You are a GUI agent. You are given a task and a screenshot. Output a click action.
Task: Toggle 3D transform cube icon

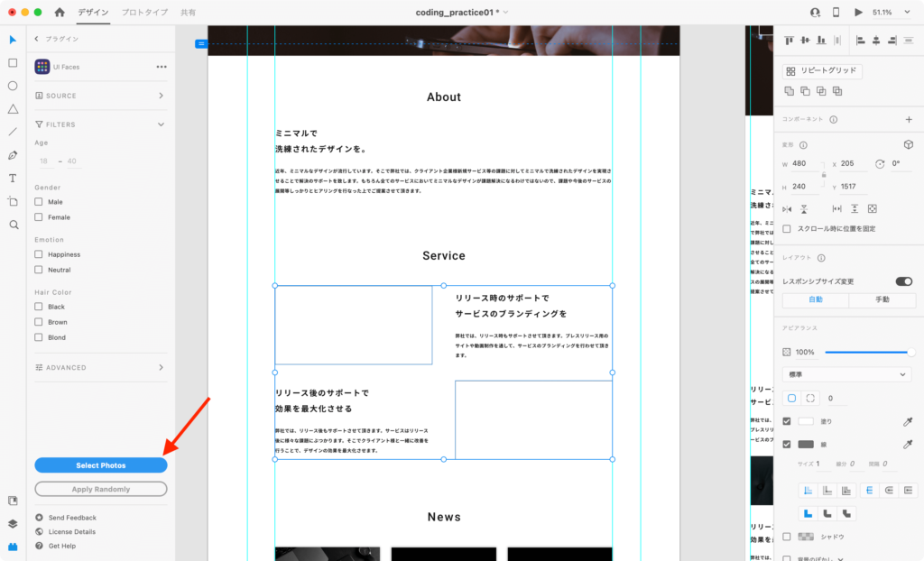(x=908, y=144)
